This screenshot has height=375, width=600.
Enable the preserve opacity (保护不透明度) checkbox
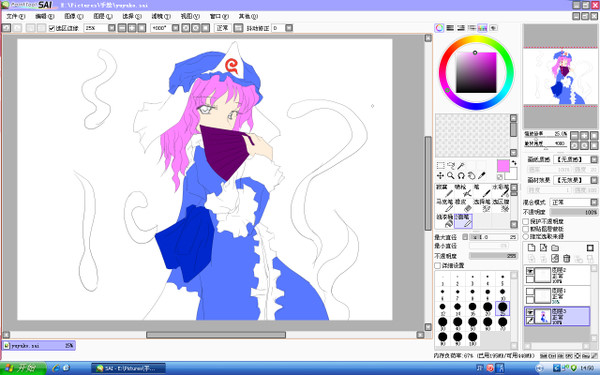coord(526,222)
